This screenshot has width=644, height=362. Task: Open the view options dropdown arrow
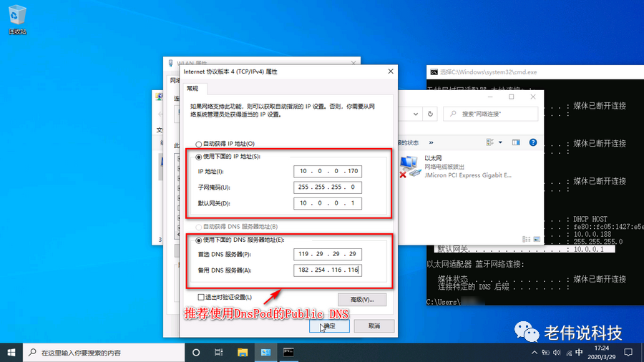pyautogui.click(x=500, y=142)
